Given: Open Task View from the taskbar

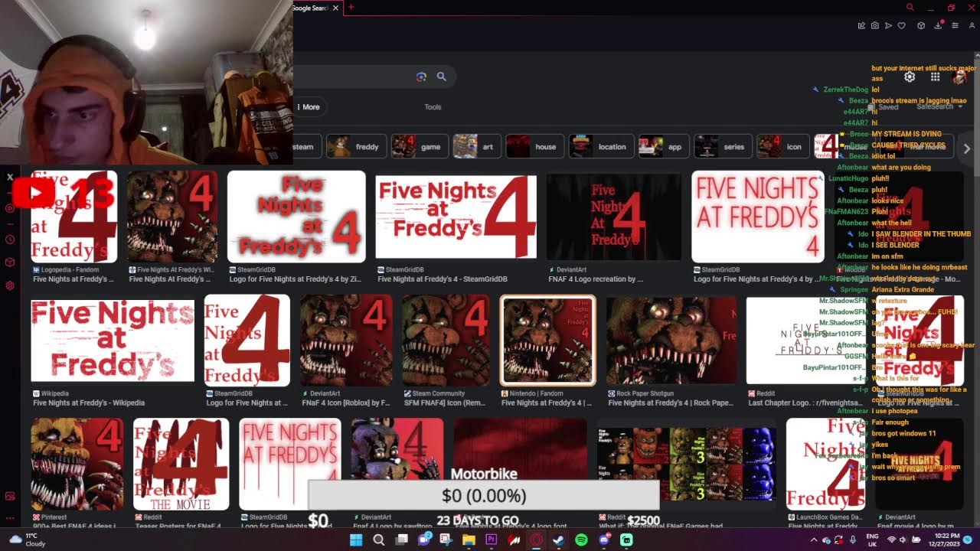Looking at the screenshot, I should coord(401,540).
